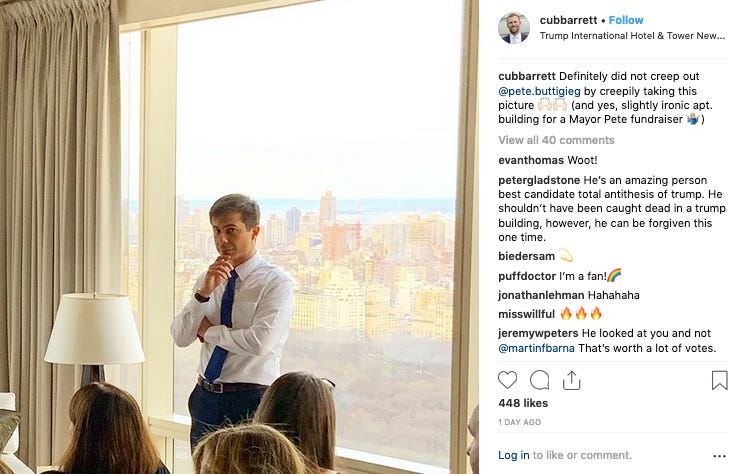The width and height of the screenshot is (742, 474).
Task: Open cubbarrett username in post header
Action: click(x=568, y=20)
